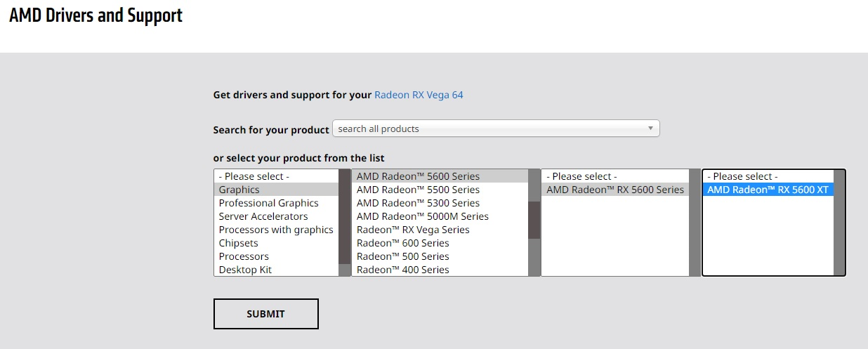Choose AMD Radeon 5600 Series
Screen dimensions: 868x349
440,176
